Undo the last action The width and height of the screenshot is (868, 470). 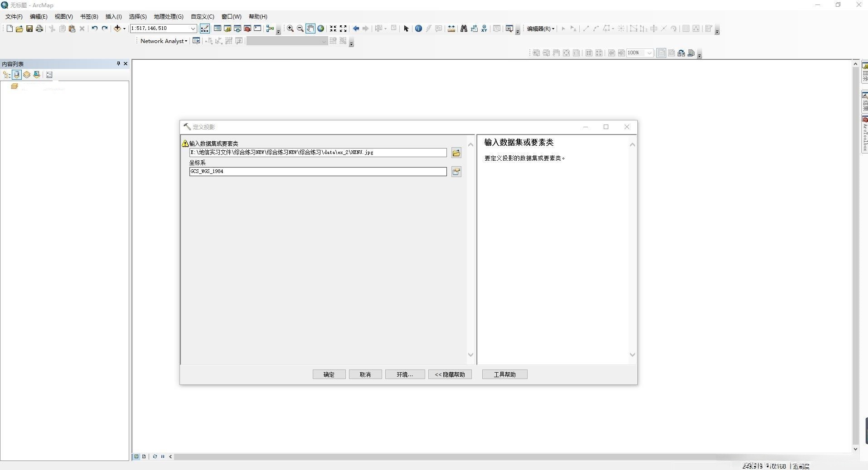point(94,29)
